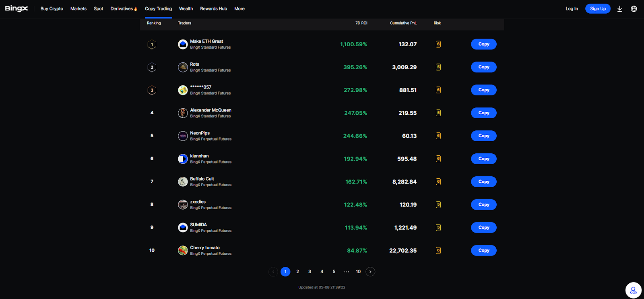This screenshot has width=644, height=299.
Task: Click risk level badge for Buffalo Cult
Action: (438, 182)
